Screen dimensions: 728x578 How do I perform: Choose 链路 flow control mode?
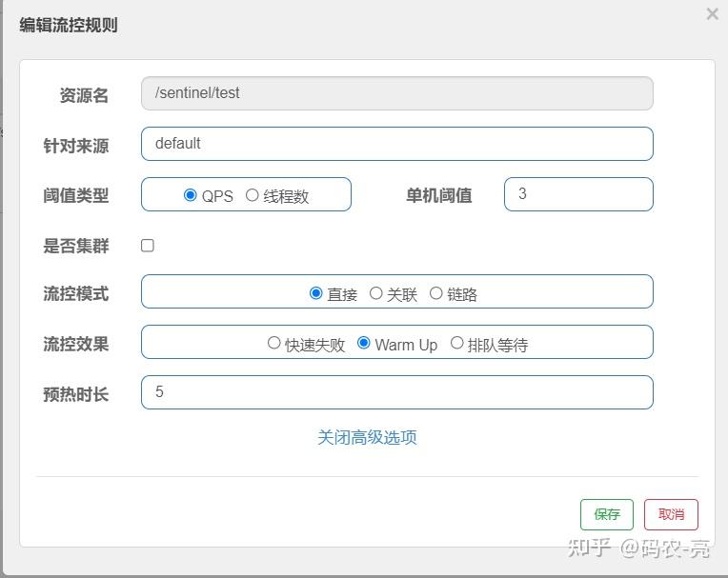(436, 293)
